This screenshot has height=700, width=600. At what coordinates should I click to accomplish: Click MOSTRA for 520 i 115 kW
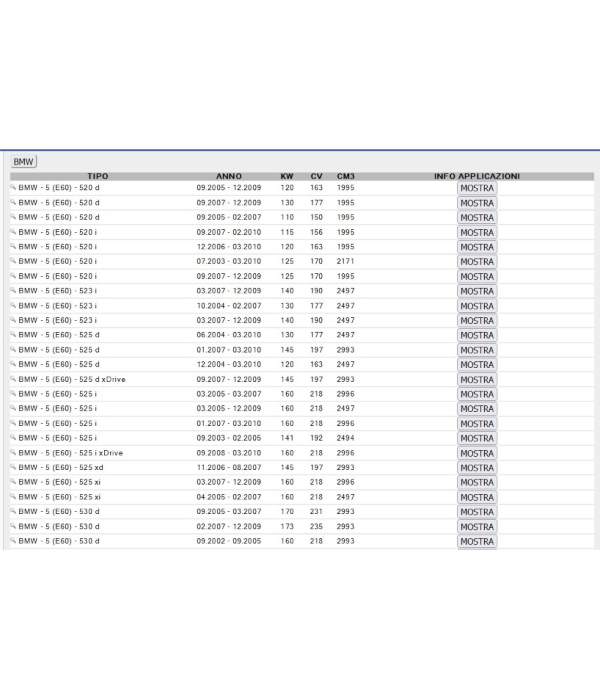click(477, 233)
